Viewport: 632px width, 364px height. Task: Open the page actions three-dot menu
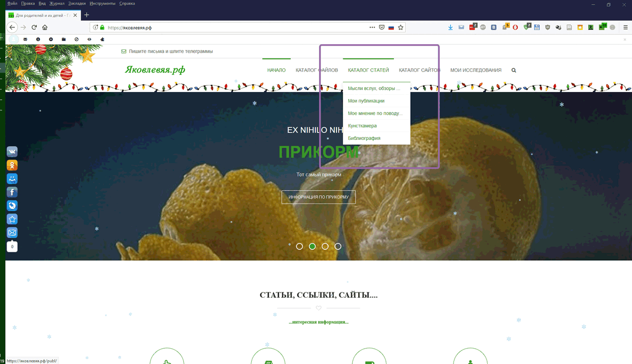coord(372,27)
